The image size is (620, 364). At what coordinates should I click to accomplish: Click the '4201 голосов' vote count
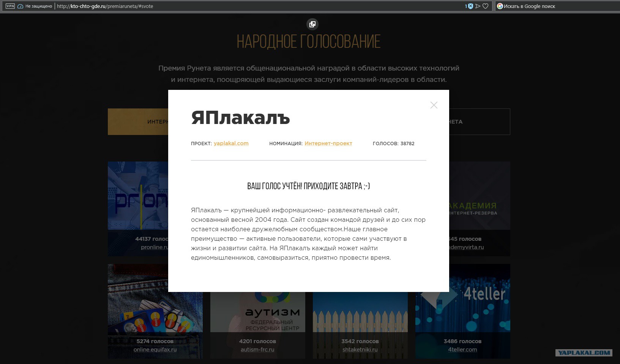pyautogui.click(x=257, y=341)
